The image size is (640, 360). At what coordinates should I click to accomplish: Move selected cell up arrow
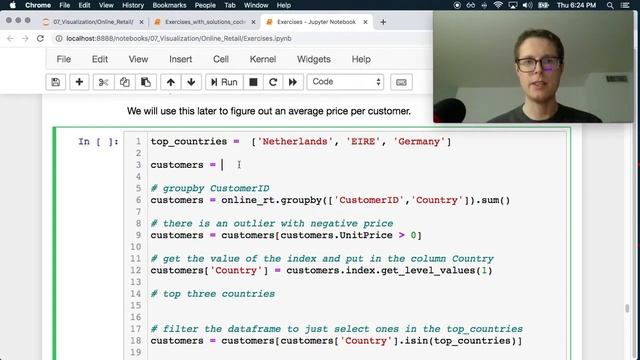pos(171,82)
